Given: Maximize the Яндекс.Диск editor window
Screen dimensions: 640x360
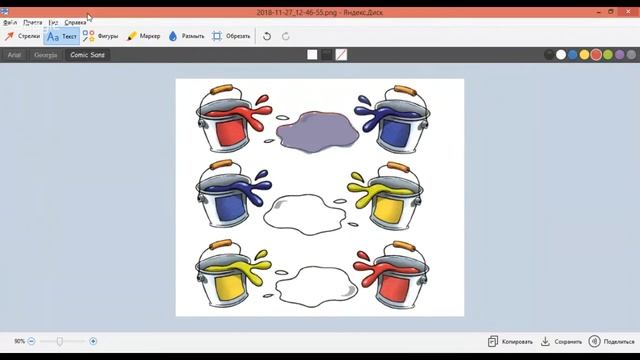Looking at the screenshot, I should (611, 12).
